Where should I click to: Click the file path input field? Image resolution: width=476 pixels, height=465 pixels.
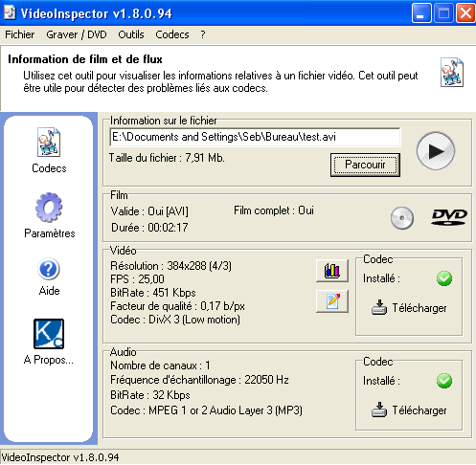[x=255, y=137]
